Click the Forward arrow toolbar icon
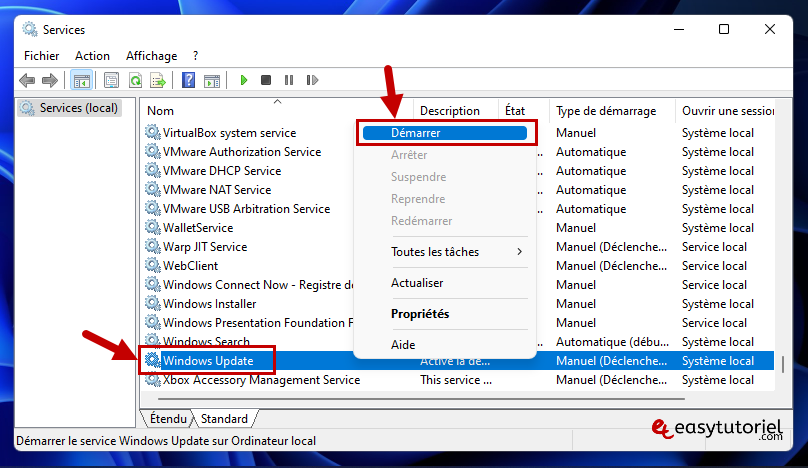808x468 pixels. (50, 80)
